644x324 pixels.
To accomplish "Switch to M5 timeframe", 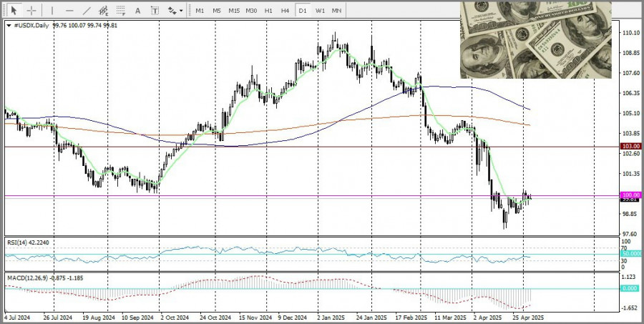I will point(217,11).
